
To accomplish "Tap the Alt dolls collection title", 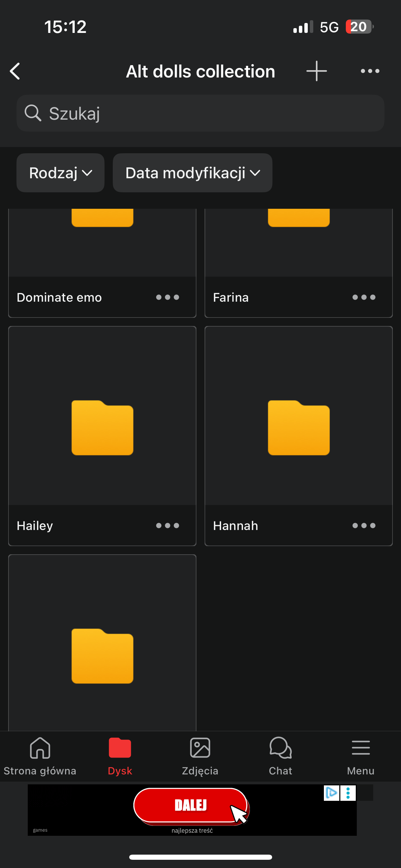I will pyautogui.click(x=200, y=71).
